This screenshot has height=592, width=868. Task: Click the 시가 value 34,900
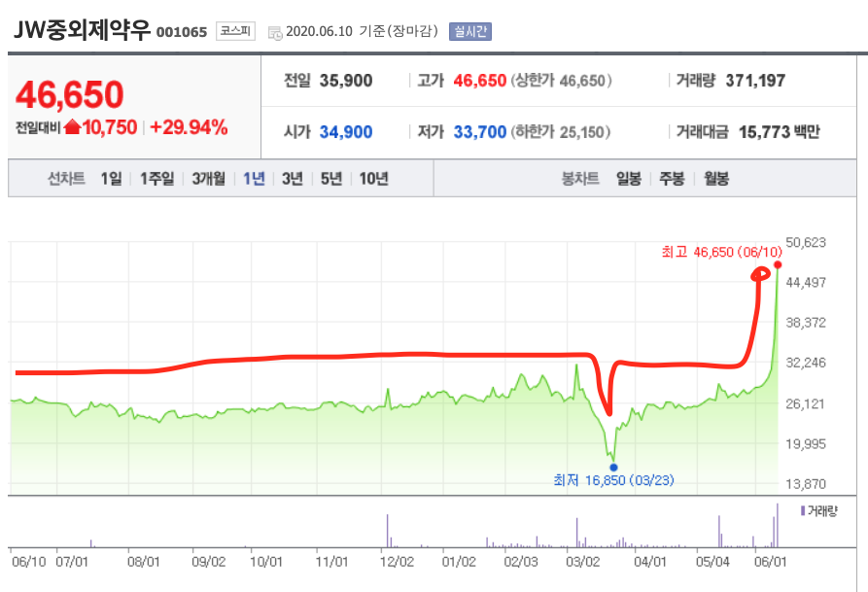coord(346,132)
